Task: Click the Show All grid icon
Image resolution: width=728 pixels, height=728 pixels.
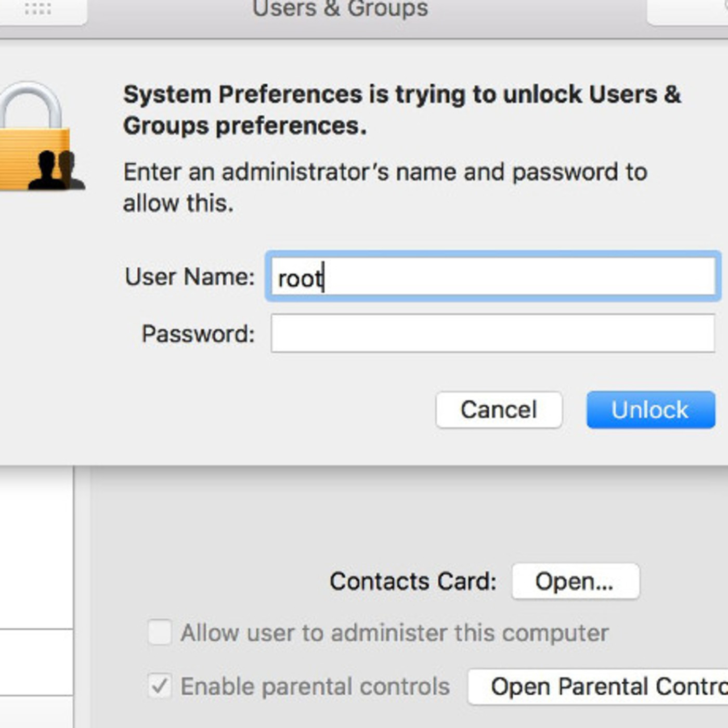Action: coord(38,9)
